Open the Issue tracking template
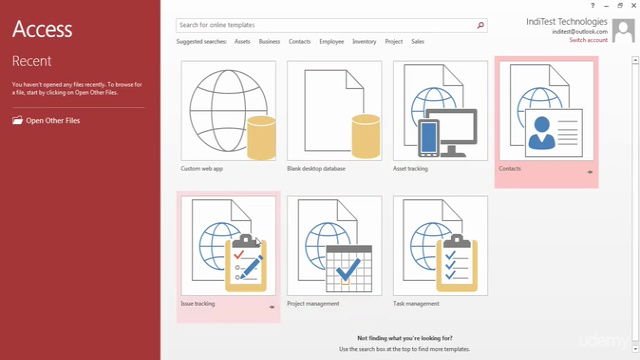Viewport: 640px width, 360px height. click(x=228, y=246)
